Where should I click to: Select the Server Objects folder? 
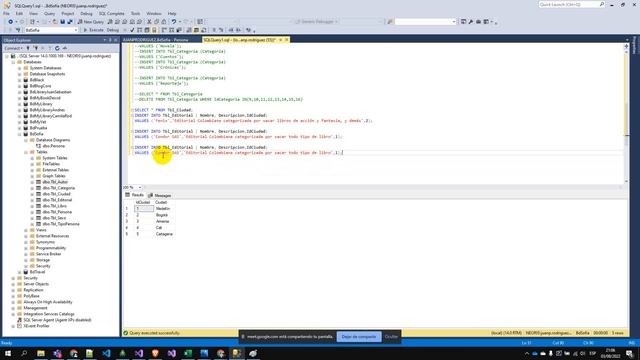click(x=36, y=284)
